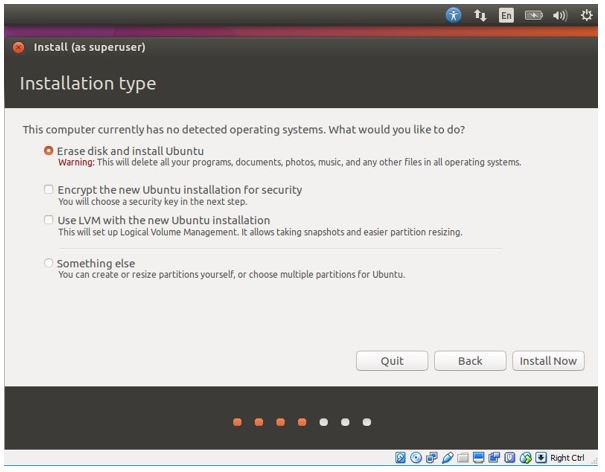This screenshot has height=472, width=605.
Task: Open the accessibility menu icon in top panel
Action: point(453,15)
